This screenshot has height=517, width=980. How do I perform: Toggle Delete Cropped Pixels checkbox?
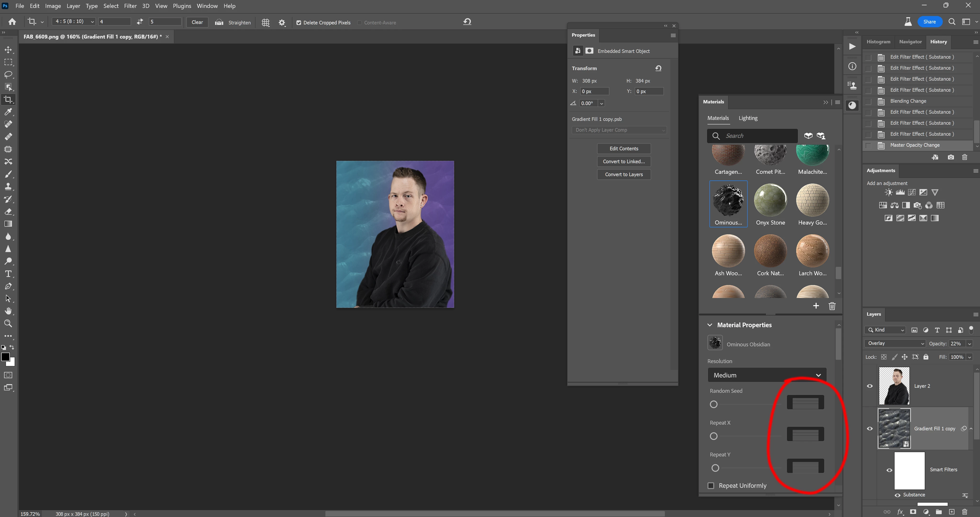tap(299, 22)
